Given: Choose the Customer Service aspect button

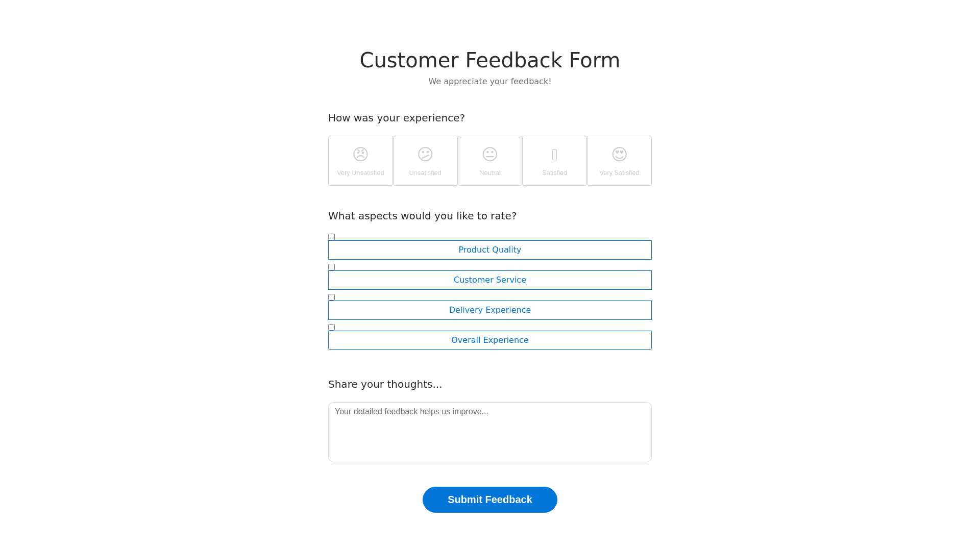Looking at the screenshot, I should coord(490,280).
